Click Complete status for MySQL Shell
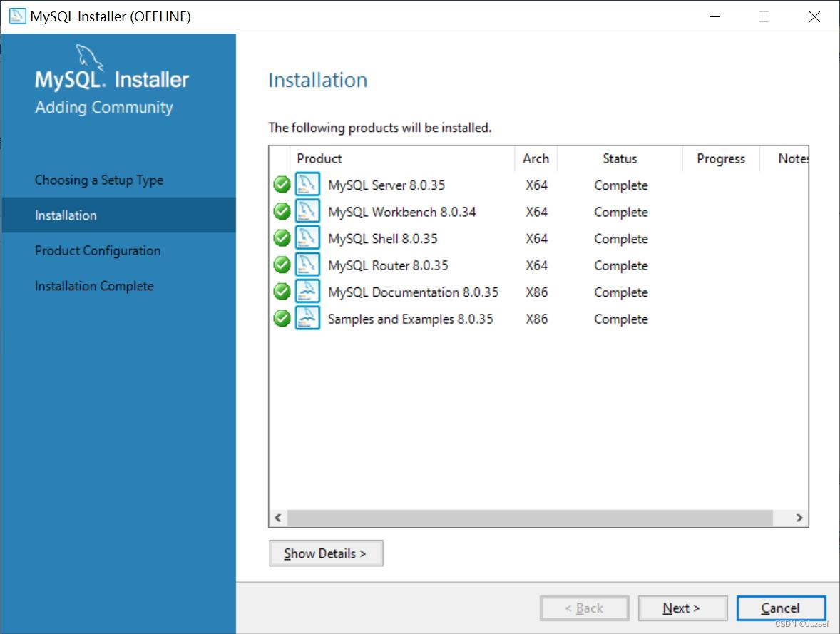 [621, 239]
